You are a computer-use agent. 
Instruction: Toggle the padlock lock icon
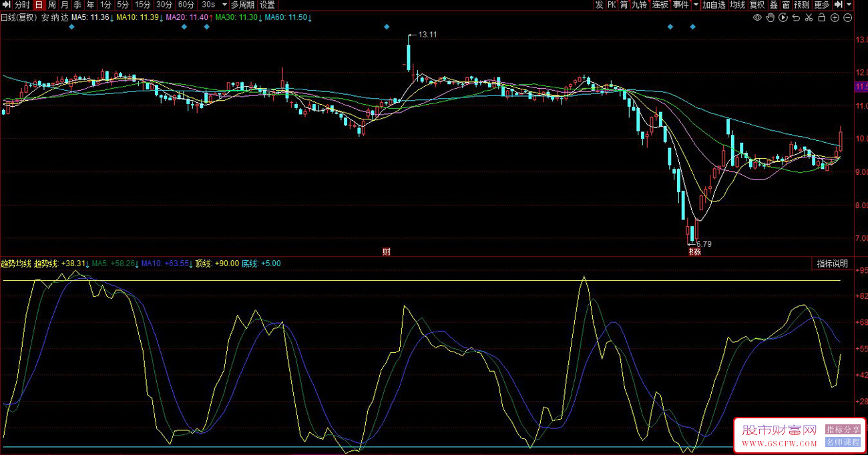pos(822,18)
